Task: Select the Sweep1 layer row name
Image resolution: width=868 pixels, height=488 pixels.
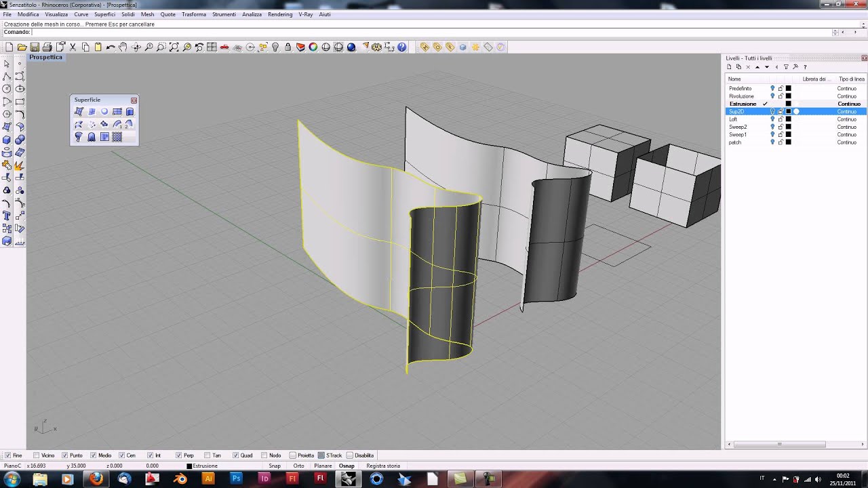Action: 738,135
